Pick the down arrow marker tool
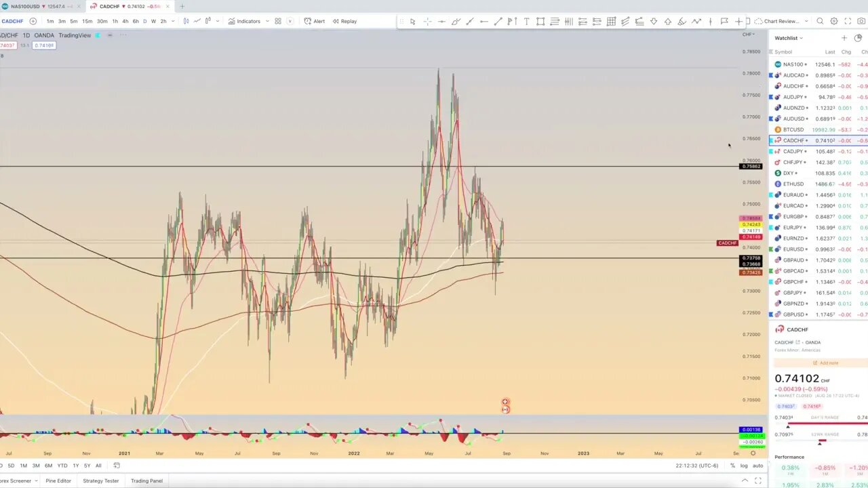 click(x=654, y=21)
